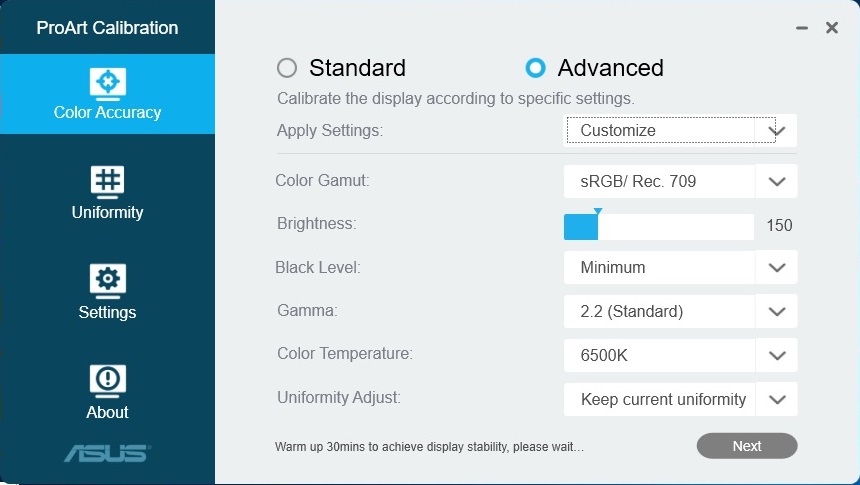
Task: Click the Settings label in sidebar
Action: pyautogui.click(x=108, y=312)
